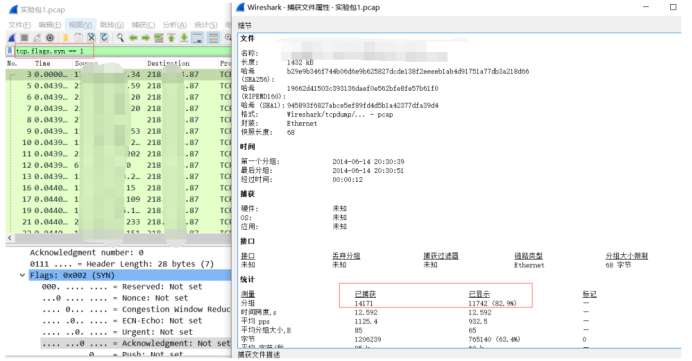Click the SHA256 hash value in the properties dialog
The width and height of the screenshot is (692, 361).
pyautogui.click(x=408, y=71)
